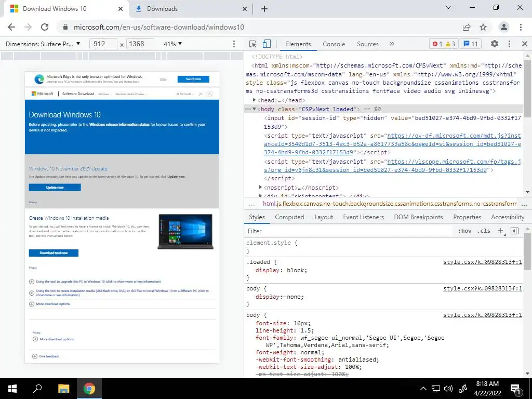Toggle computed styles sidebar pane icon
Screen dimensions: 532x399
click(515, 231)
